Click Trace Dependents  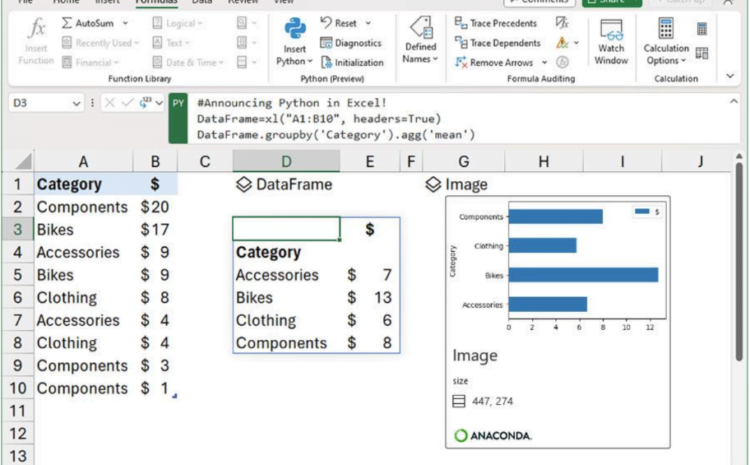(497, 43)
